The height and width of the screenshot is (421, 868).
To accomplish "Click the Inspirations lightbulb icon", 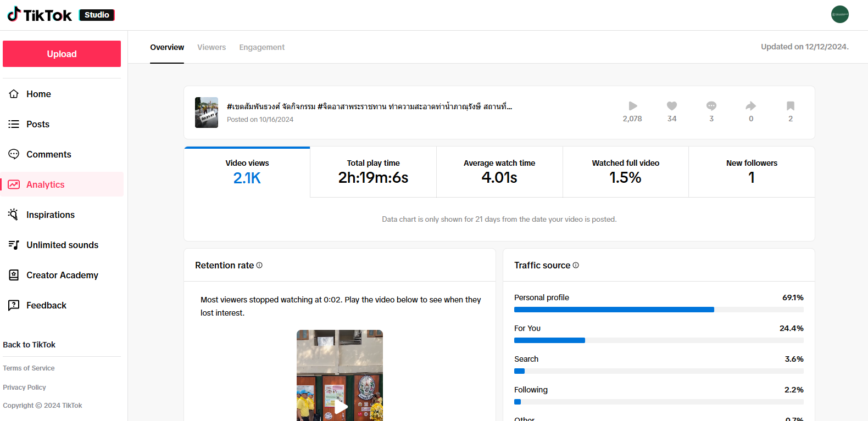I will [x=14, y=215].
